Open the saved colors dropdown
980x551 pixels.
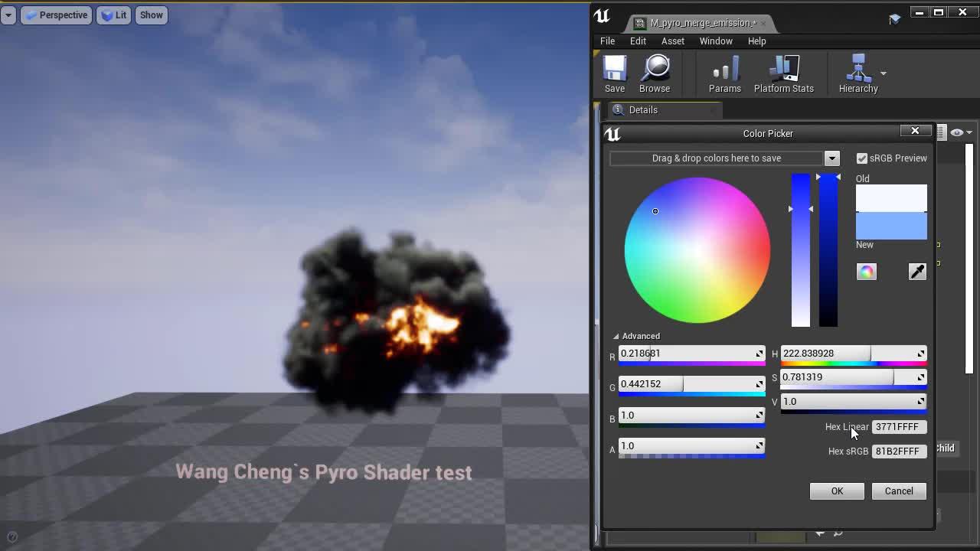click(x=831, y=158)
